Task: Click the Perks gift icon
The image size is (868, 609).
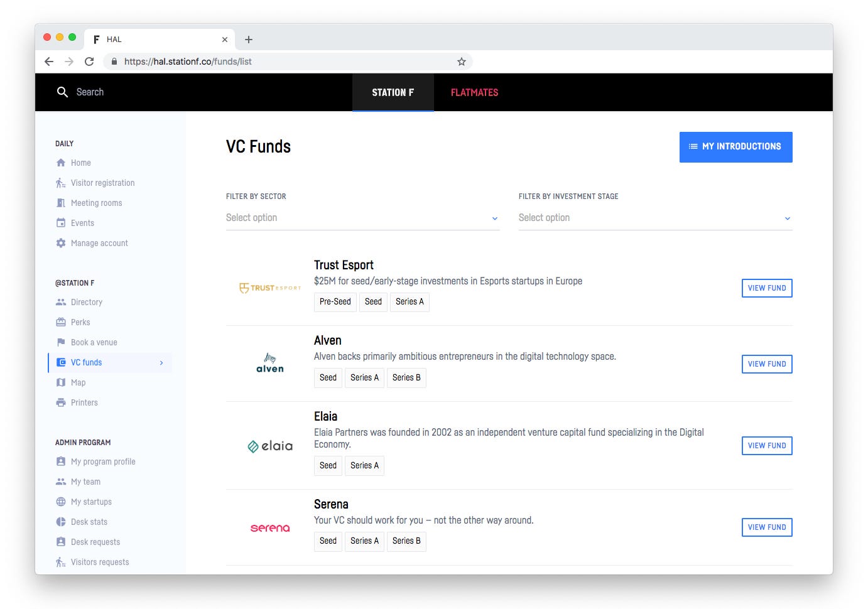Action: (x=61, y=322)
